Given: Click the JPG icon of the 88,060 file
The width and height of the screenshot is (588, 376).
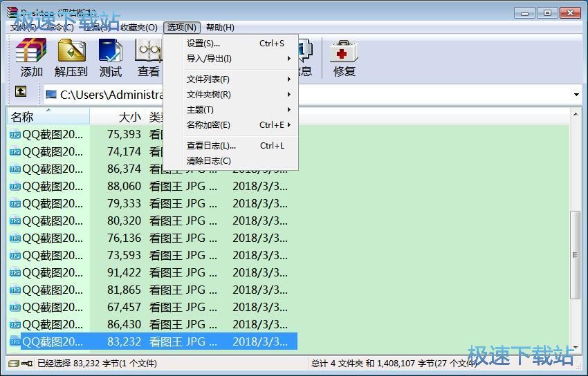Looking at the screenshot, I should (15, 186).
